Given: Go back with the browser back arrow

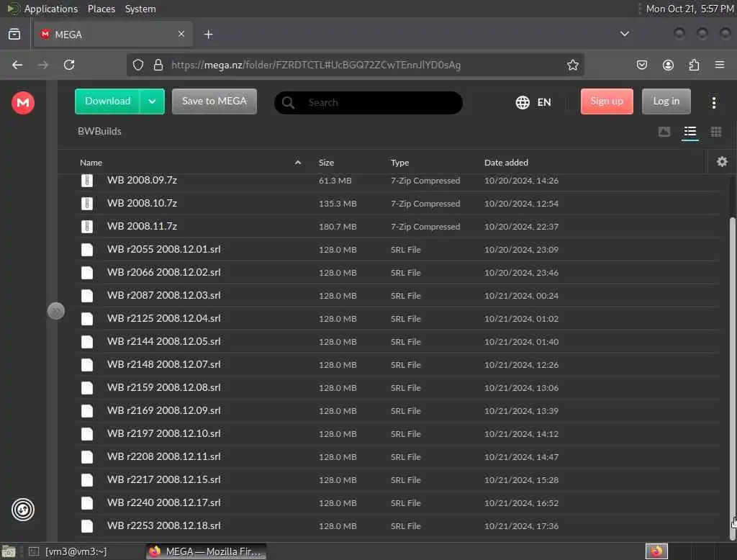Looking at the screenshot, I should 17,65.
